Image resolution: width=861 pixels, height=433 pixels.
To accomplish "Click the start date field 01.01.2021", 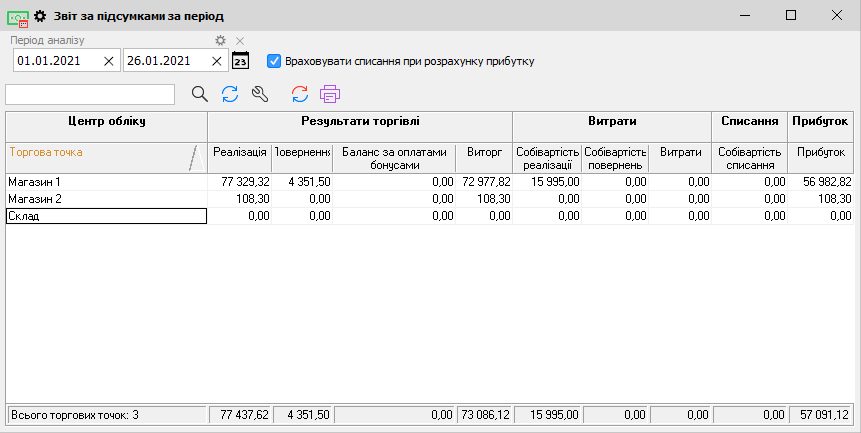I will coord(56,61).
